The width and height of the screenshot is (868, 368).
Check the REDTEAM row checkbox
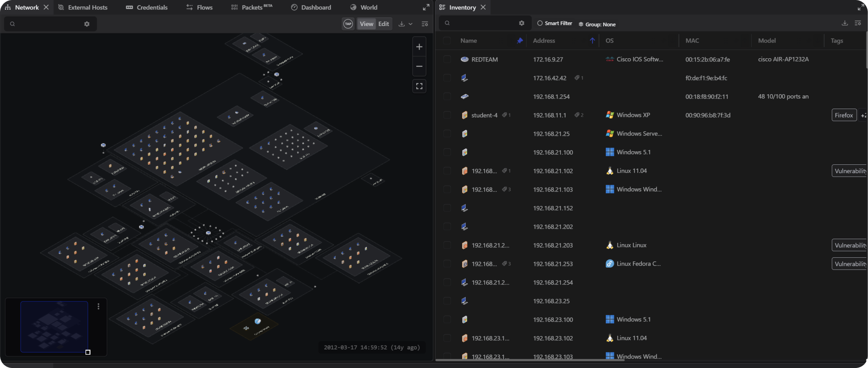click(447, 59)
